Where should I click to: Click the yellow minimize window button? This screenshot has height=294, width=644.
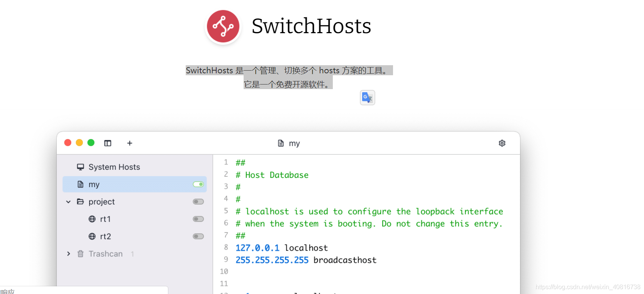pyautogui.click(x=80, y=143)
